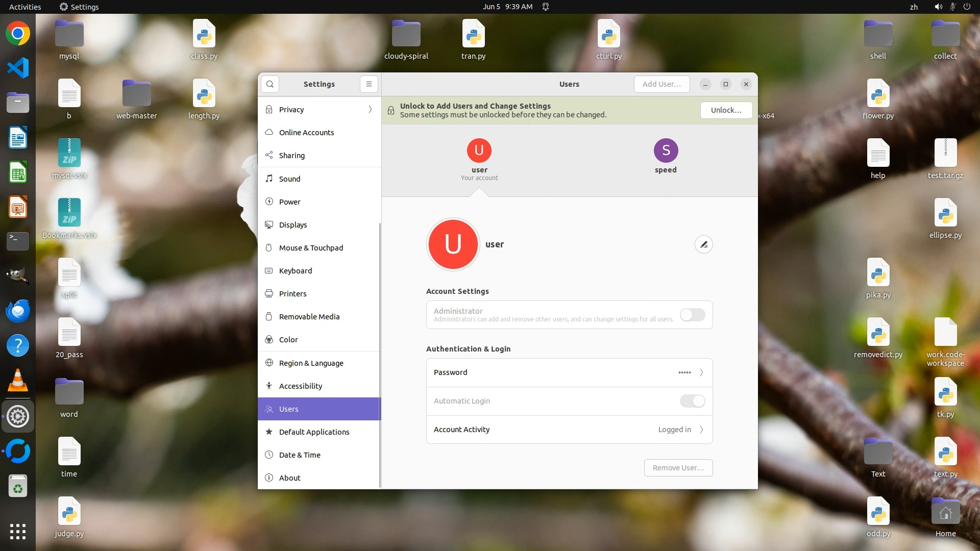Launch Visual Studio Code from dock
Screen dimensions: 980x551
point(18,68)
